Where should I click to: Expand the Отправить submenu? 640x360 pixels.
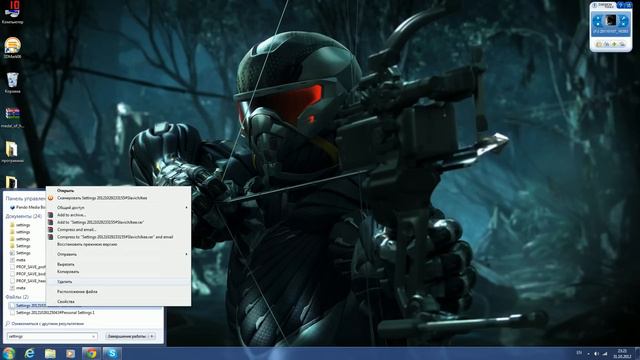[x=118, y=254]
